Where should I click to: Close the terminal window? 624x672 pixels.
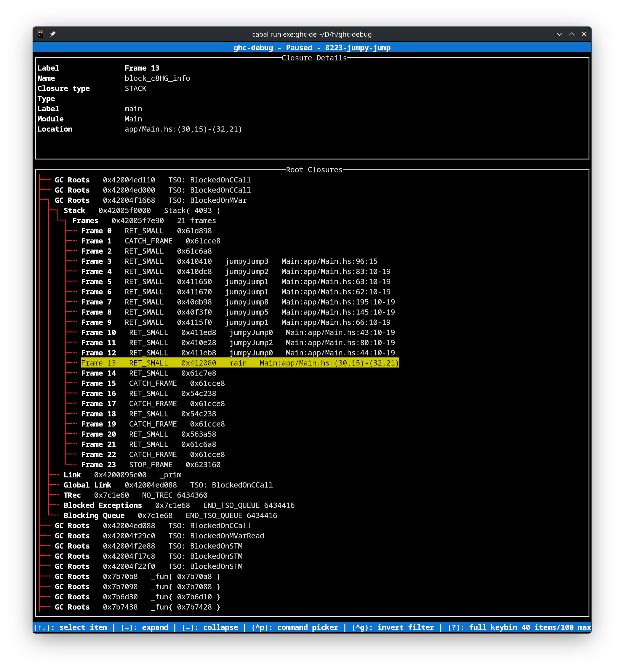(x=584, y=34)
